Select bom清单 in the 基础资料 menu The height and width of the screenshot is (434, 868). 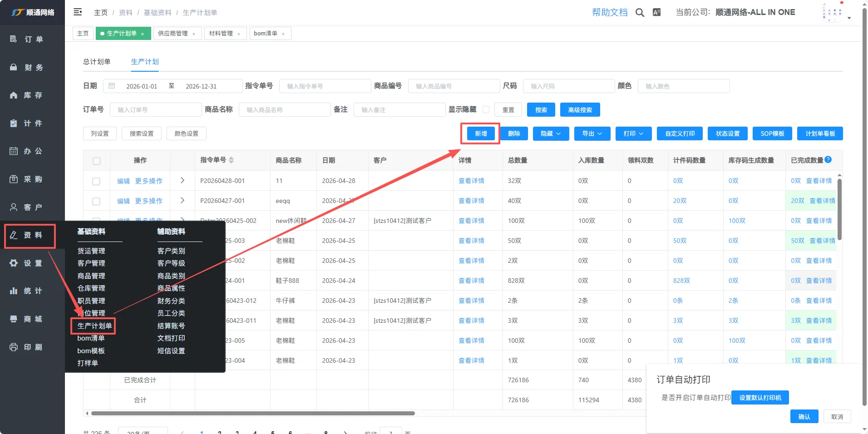(91, 338)
